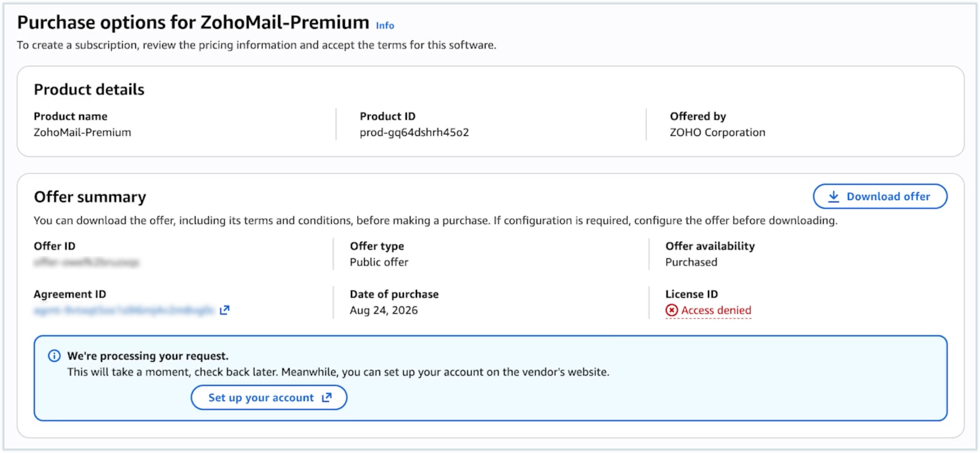Open the Info link beside the title
This screenshot has height=453, width=980.
coord(385,26)
